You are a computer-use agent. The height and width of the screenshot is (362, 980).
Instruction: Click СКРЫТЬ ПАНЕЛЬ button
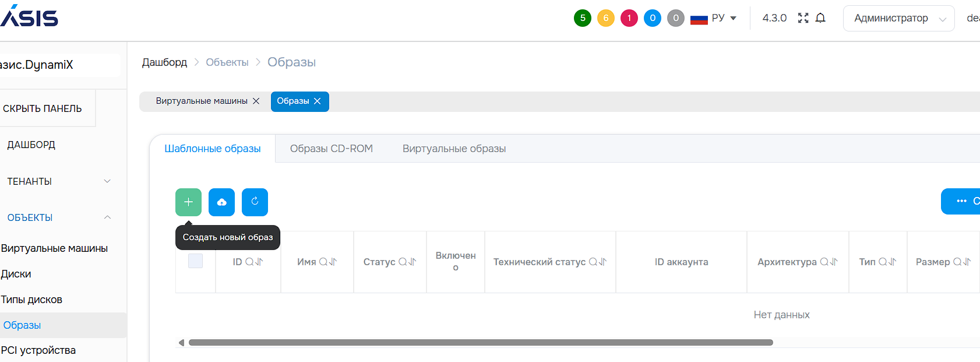[43, 108]
